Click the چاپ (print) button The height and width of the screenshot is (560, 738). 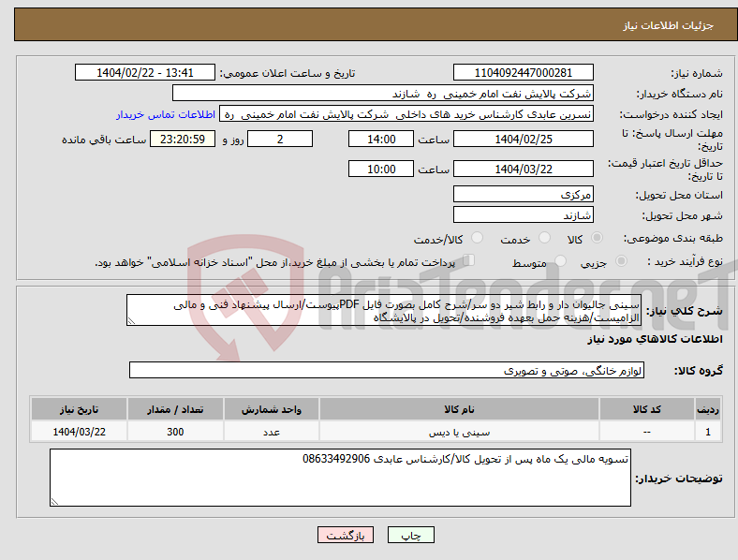point(410,535)
